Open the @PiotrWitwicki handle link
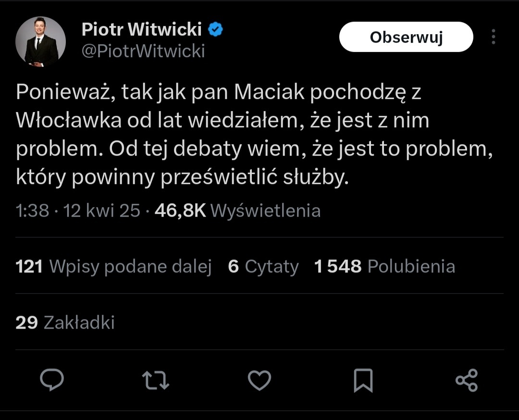This screenshot has height=420, width=519. pyautogui.click(x=143, y=51)
